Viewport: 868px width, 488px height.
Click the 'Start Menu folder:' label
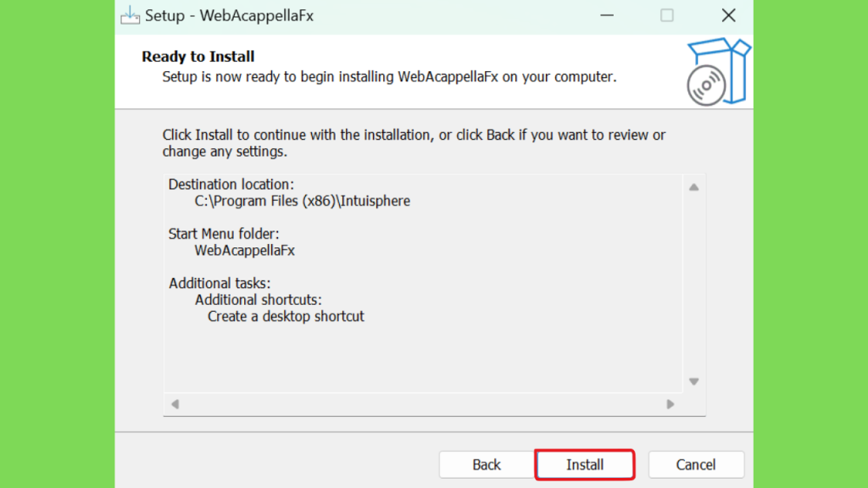(x=224, y=234)
